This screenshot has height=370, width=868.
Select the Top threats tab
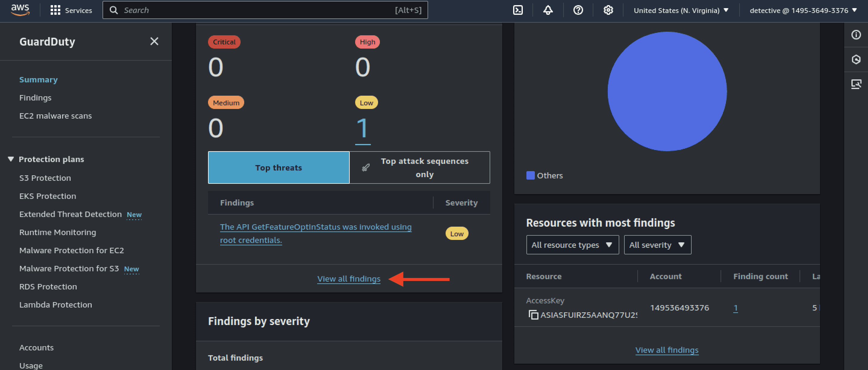(279, 167)
